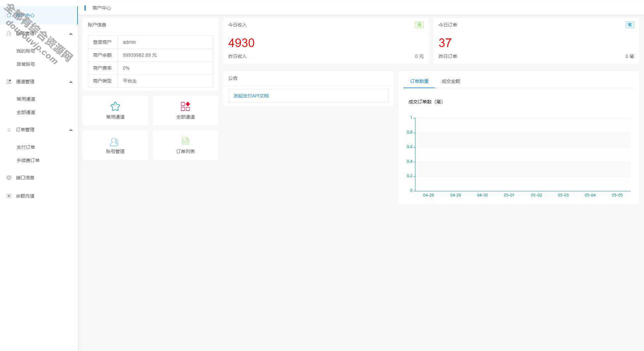The image size is (644, 351).
Task: Click today's income figure 4930
Action: point(241,43)
